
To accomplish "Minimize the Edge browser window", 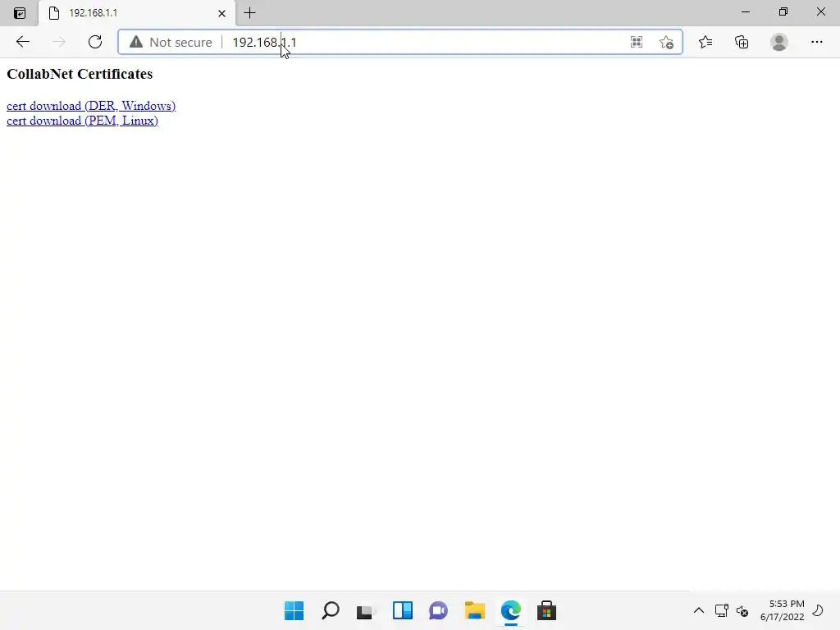I will pos(745,11).
